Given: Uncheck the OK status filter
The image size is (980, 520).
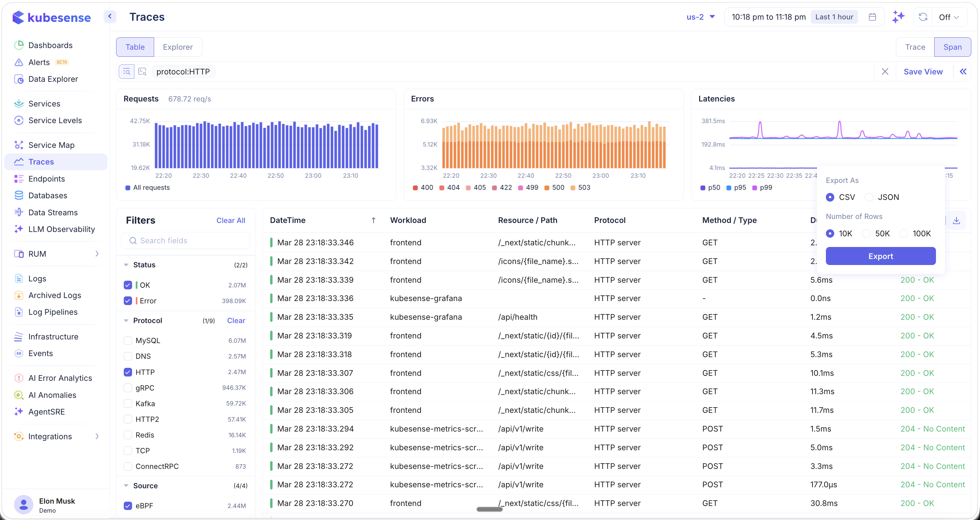Looking at the screenshot, I should (x=128, y=284).
